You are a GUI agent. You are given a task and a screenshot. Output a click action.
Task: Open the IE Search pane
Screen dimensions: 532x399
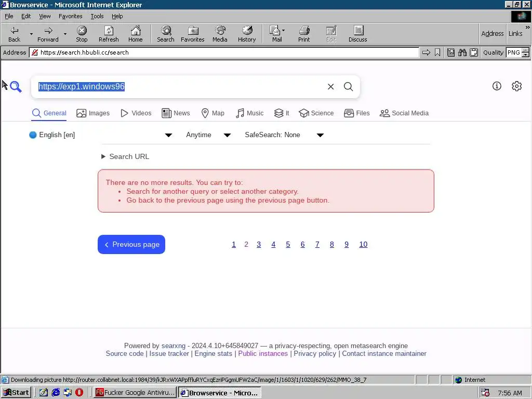(166, 34)
